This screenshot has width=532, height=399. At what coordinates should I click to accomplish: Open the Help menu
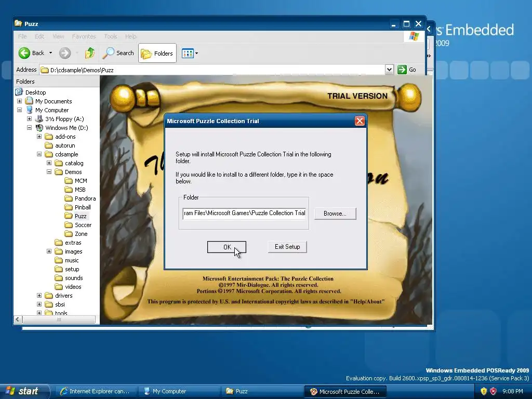(x=130, y=36)
